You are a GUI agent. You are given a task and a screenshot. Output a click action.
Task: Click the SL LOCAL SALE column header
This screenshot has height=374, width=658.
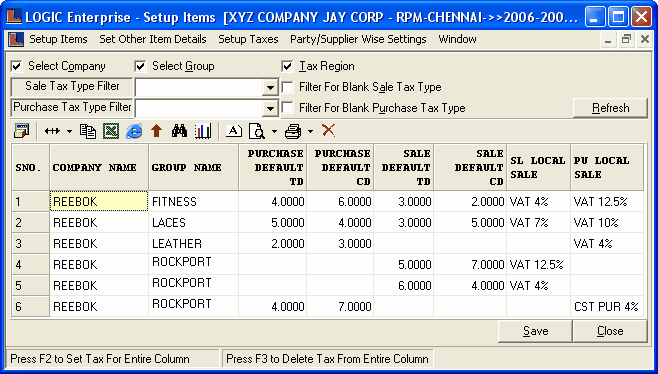coord(539,167)
